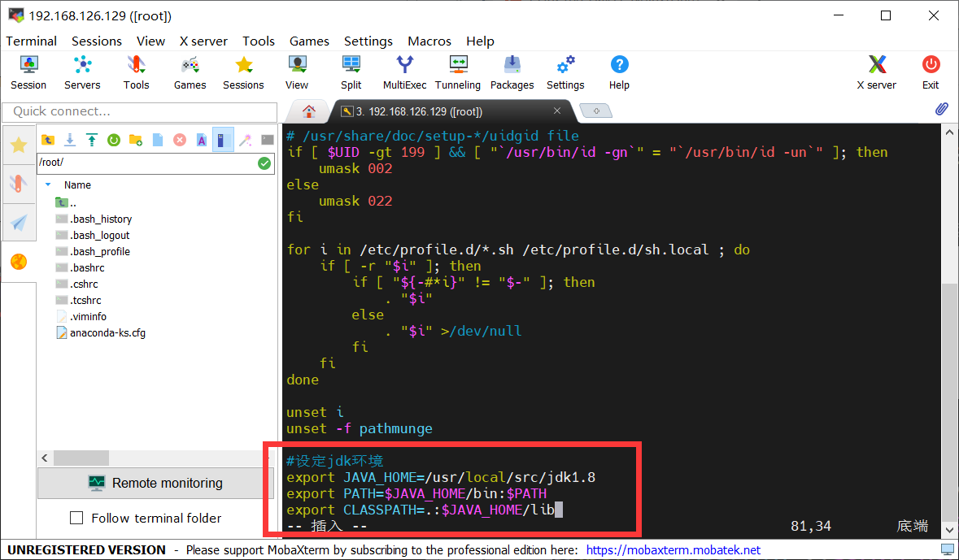The width and height of the screenshot is (959, 560).
Task: Select the Tools knife sidebar tab
Action: click(19, 184)
